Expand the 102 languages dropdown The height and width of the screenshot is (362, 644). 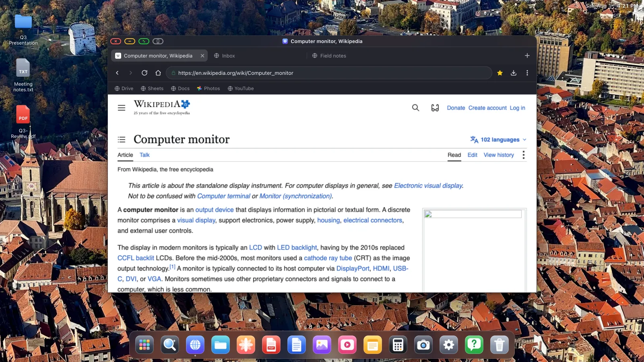[x=498, y=140]
